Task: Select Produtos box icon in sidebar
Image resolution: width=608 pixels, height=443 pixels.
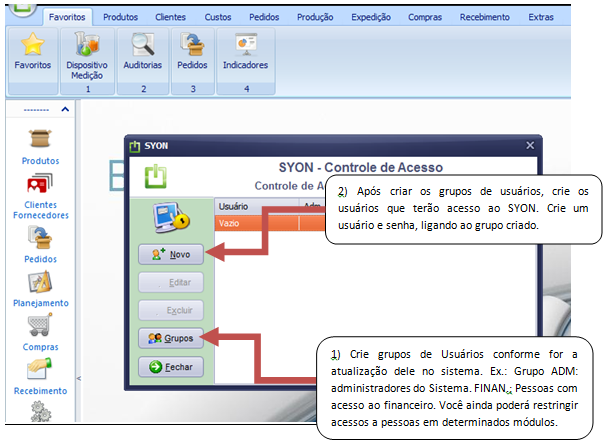Action: pos(40,139)
